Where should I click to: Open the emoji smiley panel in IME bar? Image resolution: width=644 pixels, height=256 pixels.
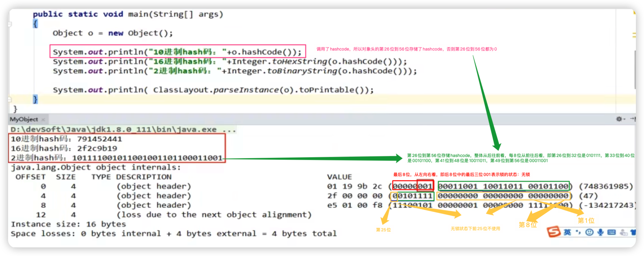pyautogui.click(x=589, y=232)
